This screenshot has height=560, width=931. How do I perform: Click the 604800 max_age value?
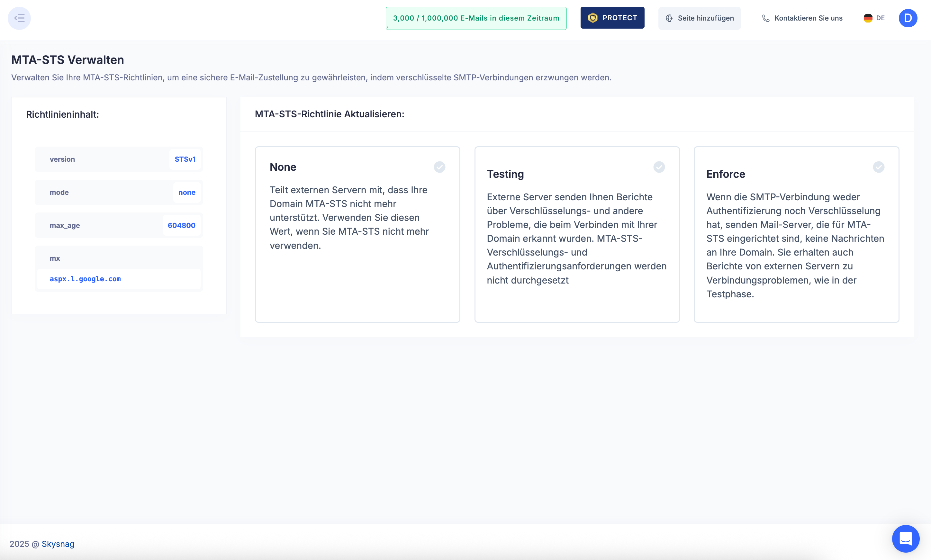(x=182, y=225)
